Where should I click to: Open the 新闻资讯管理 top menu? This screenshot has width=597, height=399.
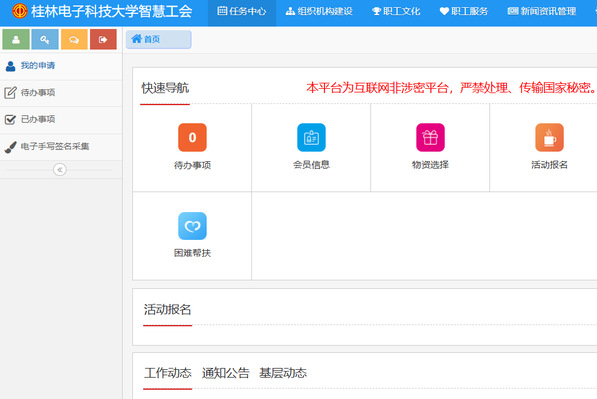[x=541, y=11]
